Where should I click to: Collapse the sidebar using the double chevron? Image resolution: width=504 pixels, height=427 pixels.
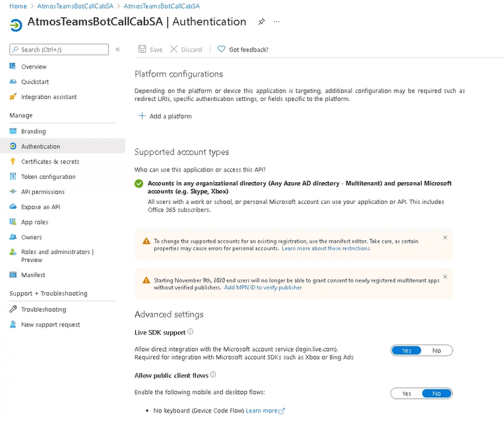coord(117,49)
